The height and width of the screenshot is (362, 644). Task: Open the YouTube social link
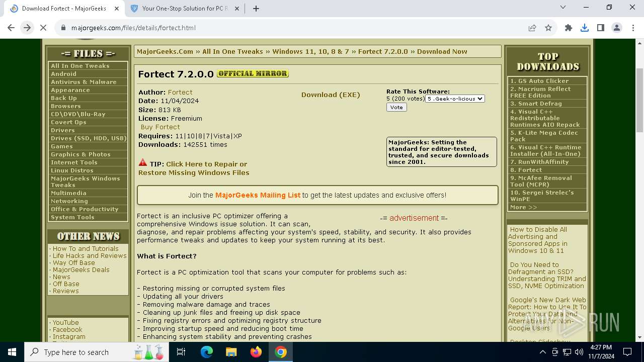[x=65, y=323]
